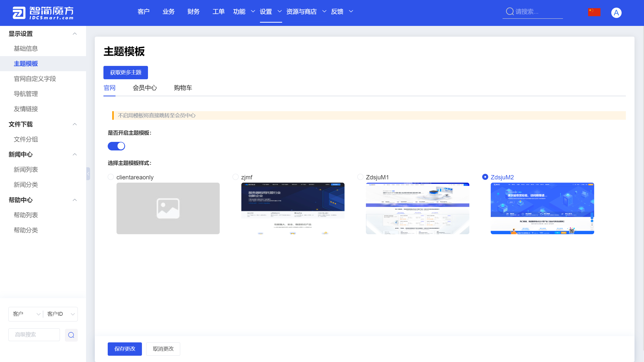Screen dimensions: 644x362
Task: Click the 保存更改 button
Action: pyautogui.click(x=125, y=349)
